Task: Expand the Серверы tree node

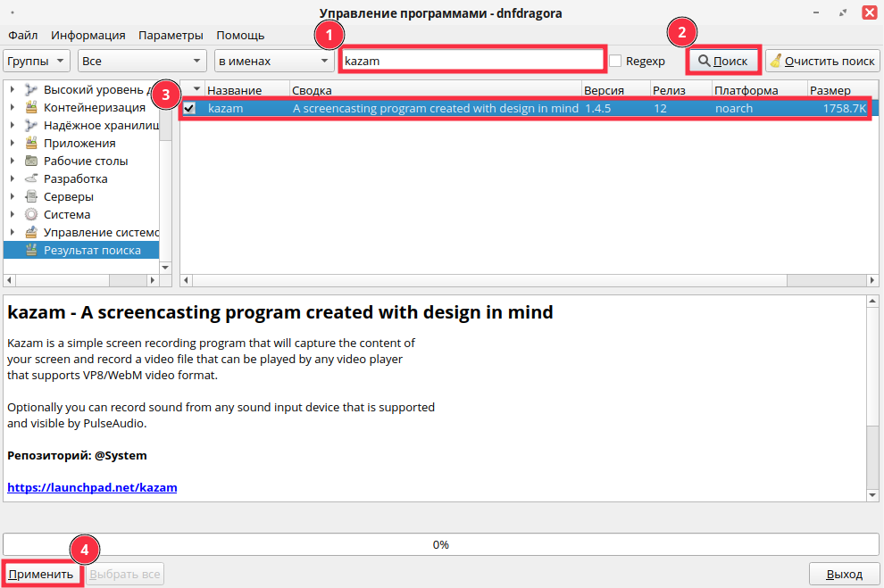Action: 13,196
